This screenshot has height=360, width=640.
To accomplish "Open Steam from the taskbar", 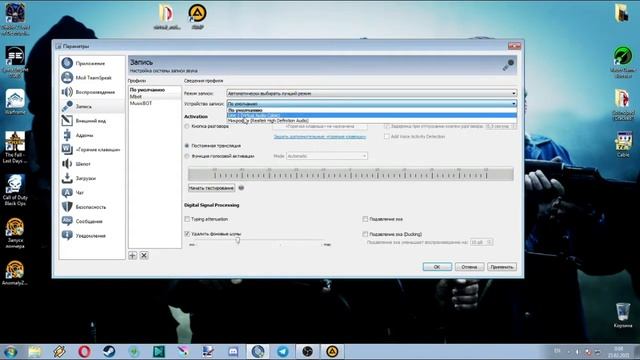I will 109,351.
